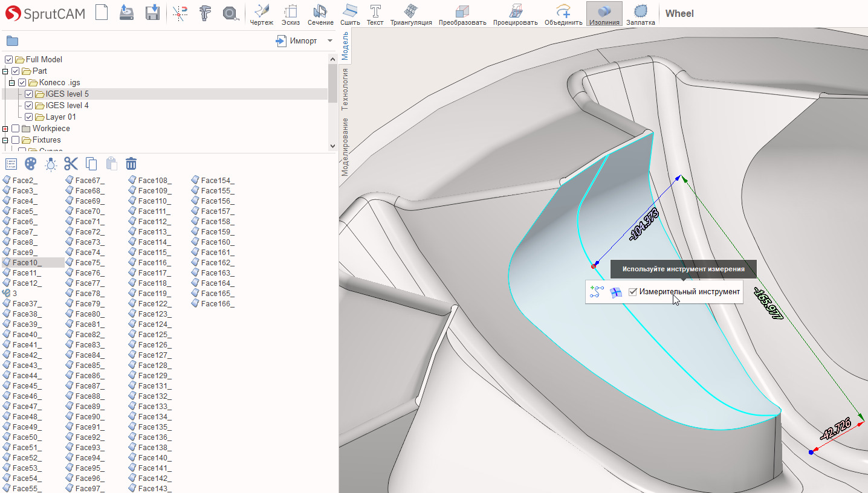Collapse the Колесо .igs node

click(x=12, y=83)
